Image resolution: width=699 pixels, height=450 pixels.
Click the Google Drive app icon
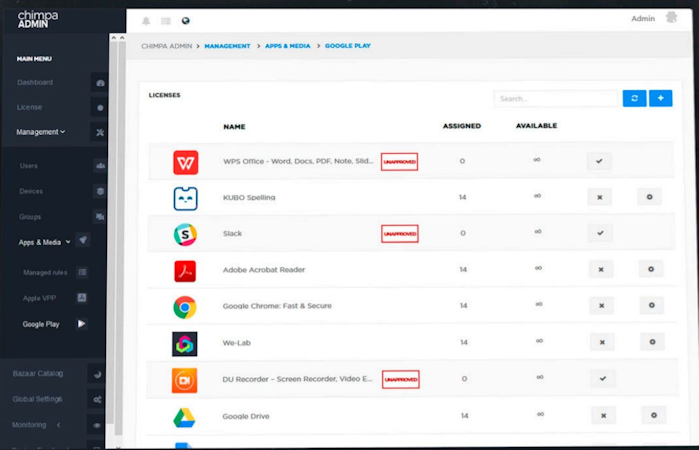184,418
